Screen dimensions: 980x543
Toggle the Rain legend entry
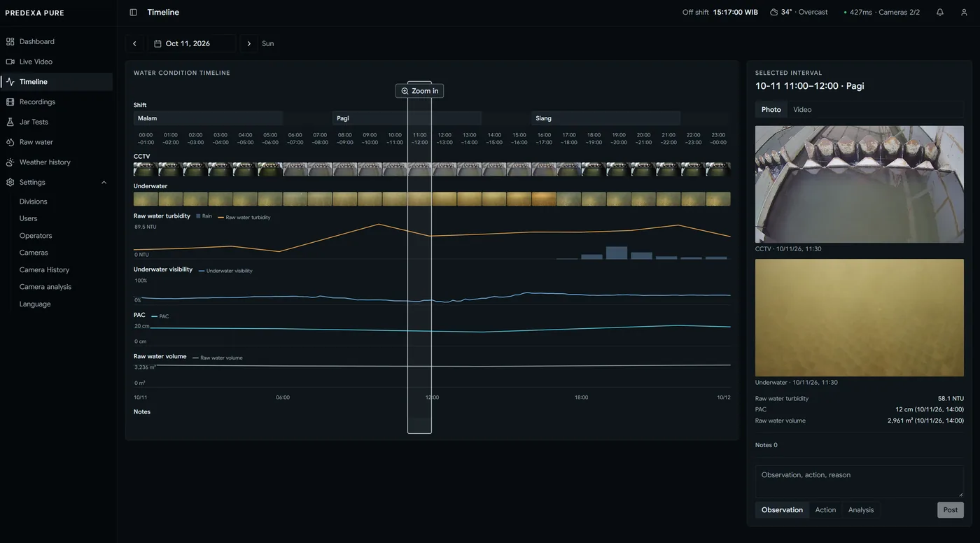click(x=204, y=216)
